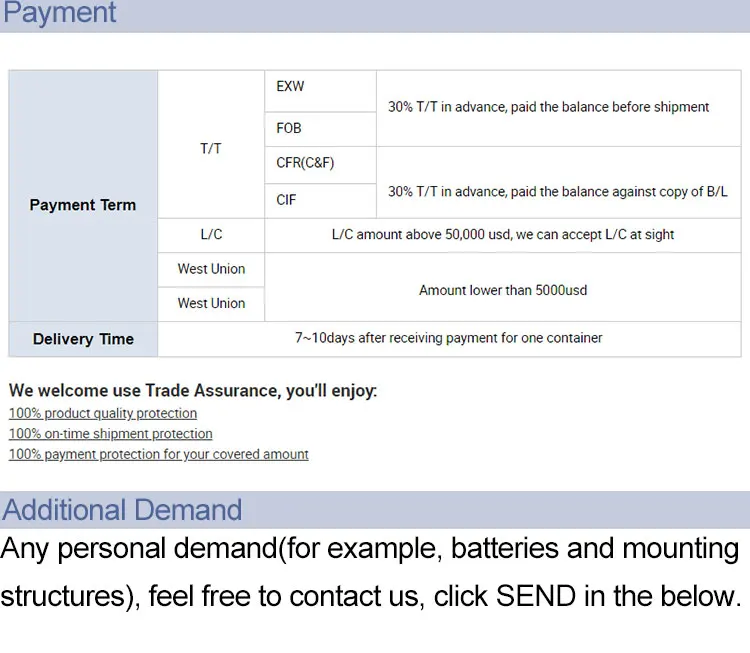Open the 100% payment protection link
Screen dimensions: 750x653
(159, 455)
